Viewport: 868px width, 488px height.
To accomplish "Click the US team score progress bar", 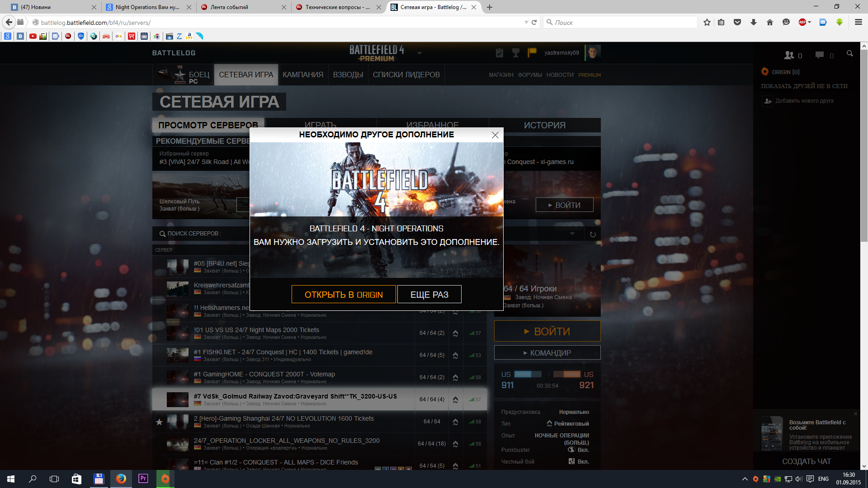I will click(x=528, y=374).
